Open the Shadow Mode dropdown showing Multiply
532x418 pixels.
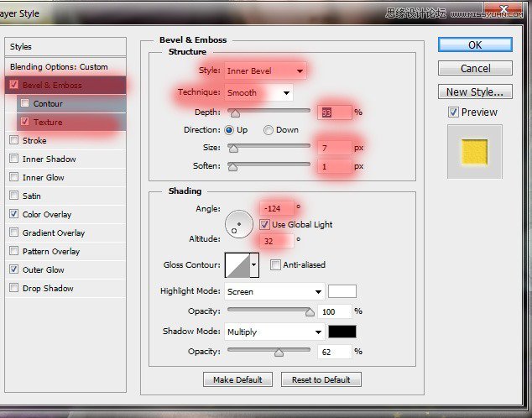(274, 332)
